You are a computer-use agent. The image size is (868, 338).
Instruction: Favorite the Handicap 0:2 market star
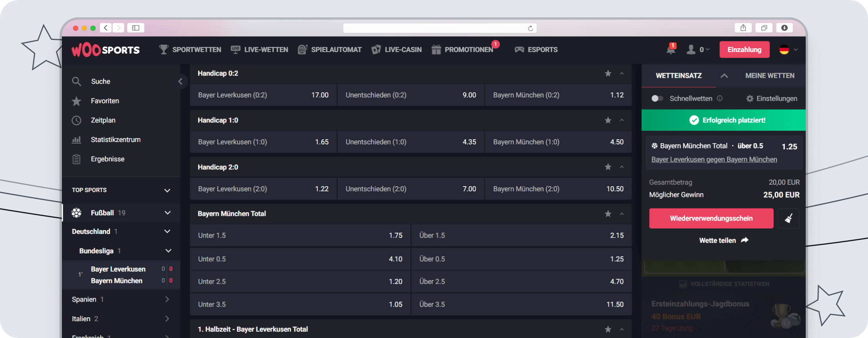[608, 74]
